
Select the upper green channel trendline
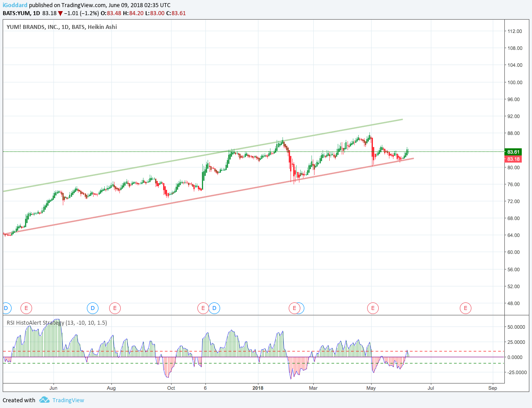point(203,155)
